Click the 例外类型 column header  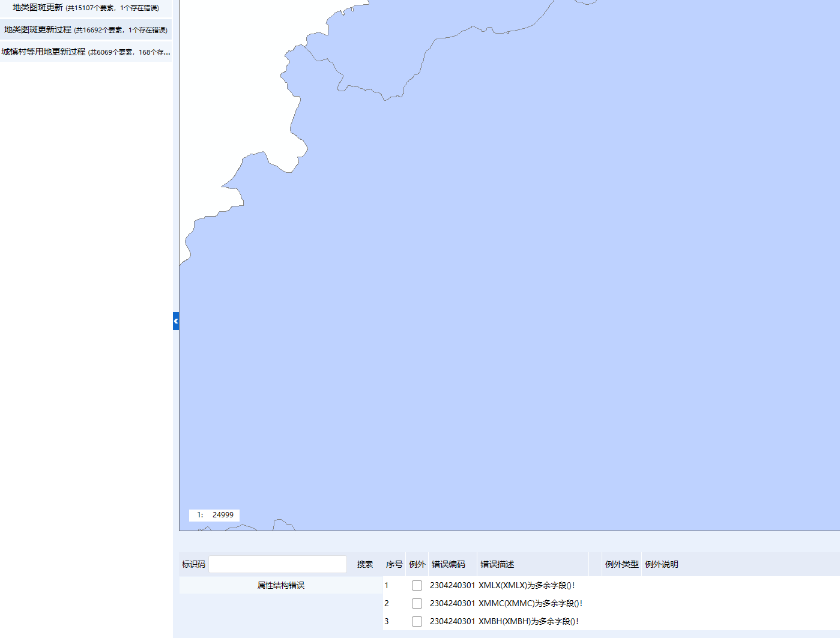(x=622, y=564)
